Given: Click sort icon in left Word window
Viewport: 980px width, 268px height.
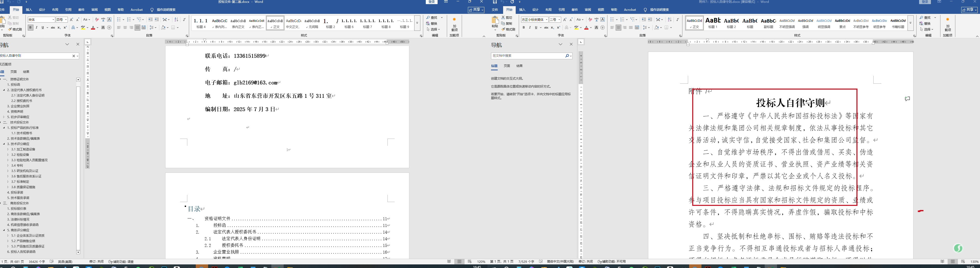Looking at the screenshot, I should tap(176, 20).
